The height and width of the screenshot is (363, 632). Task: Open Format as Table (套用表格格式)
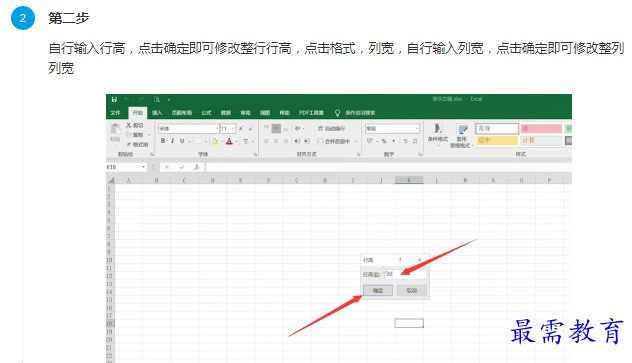[x=461, y=136]
